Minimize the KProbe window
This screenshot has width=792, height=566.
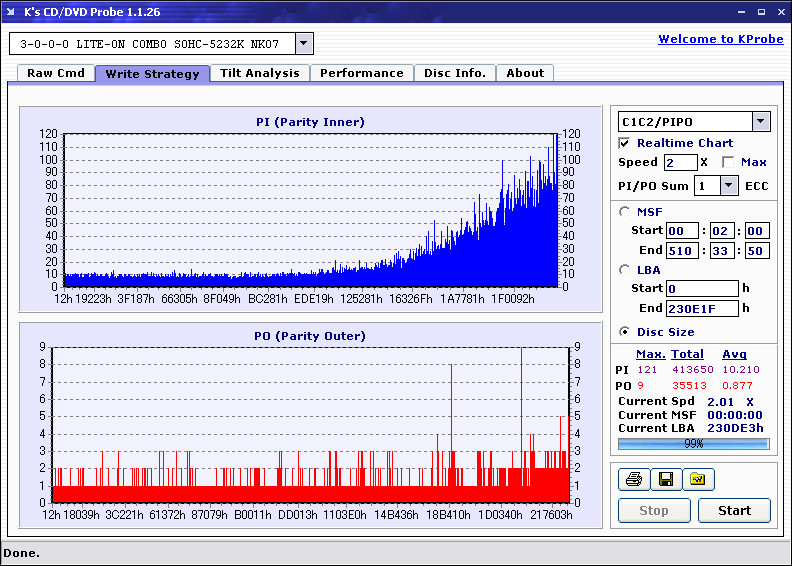point(741,12)
